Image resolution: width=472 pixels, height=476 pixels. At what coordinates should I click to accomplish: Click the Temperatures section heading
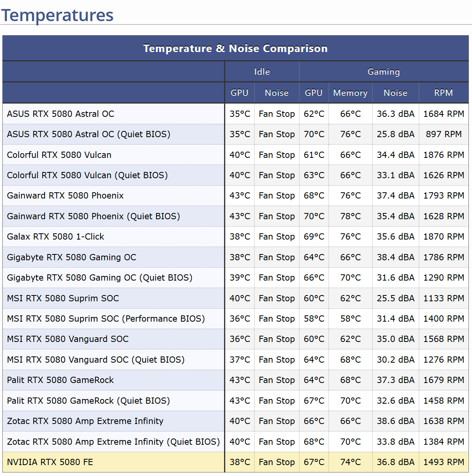57,15
